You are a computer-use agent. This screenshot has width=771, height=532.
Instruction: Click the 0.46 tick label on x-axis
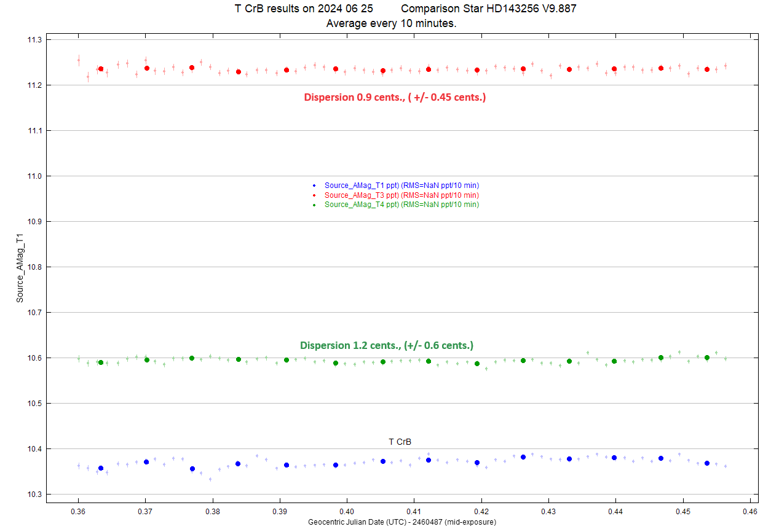[x=750, y=511]
